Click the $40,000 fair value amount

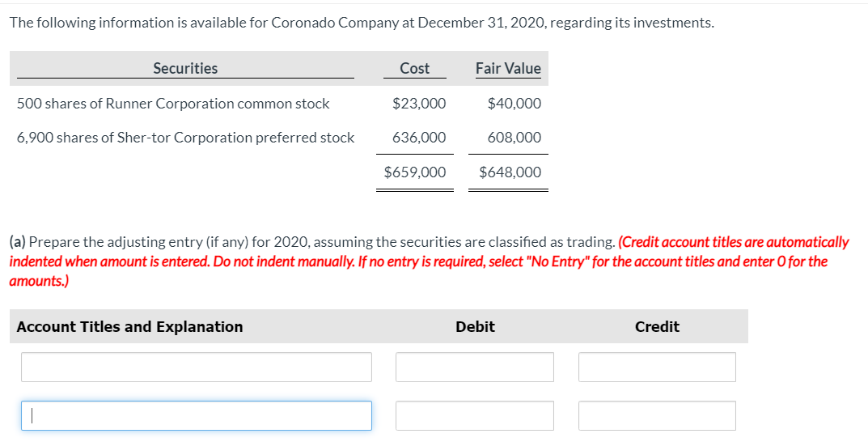tap(514, 104)
